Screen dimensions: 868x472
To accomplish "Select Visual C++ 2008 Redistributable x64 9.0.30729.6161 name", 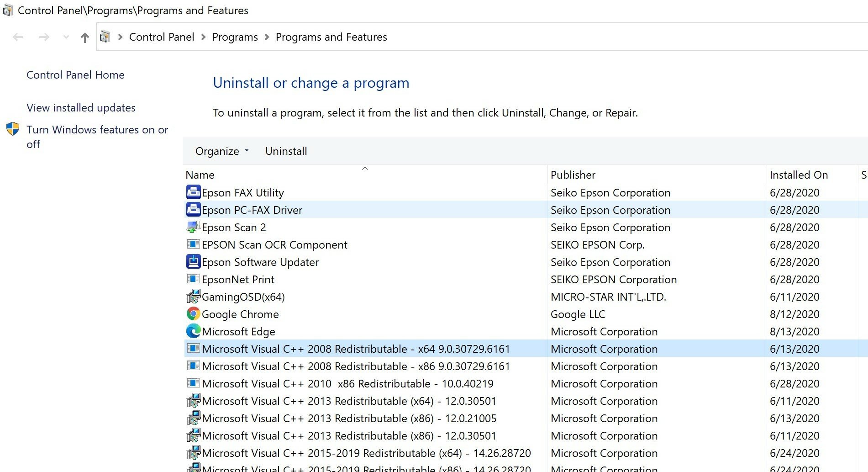I will pyautogui.click(x=356, y=349).
